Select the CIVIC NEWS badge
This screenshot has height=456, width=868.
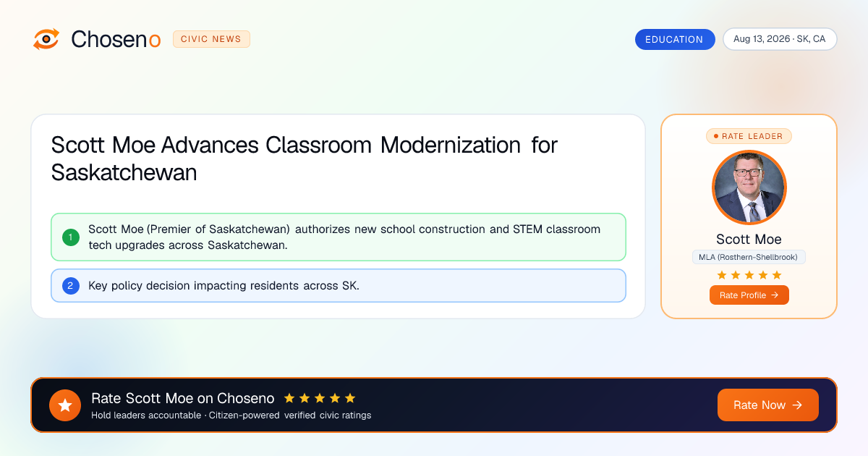point(211,39)
